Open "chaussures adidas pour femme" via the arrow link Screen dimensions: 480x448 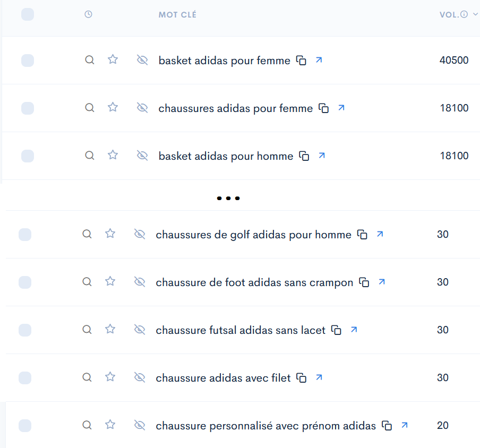[x=340, y=107]
